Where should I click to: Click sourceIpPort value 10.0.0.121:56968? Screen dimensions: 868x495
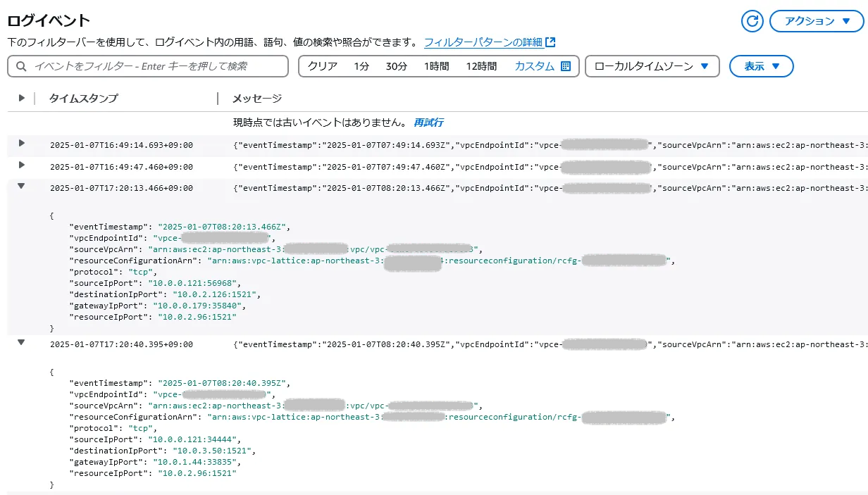click(x=194, y=283)
